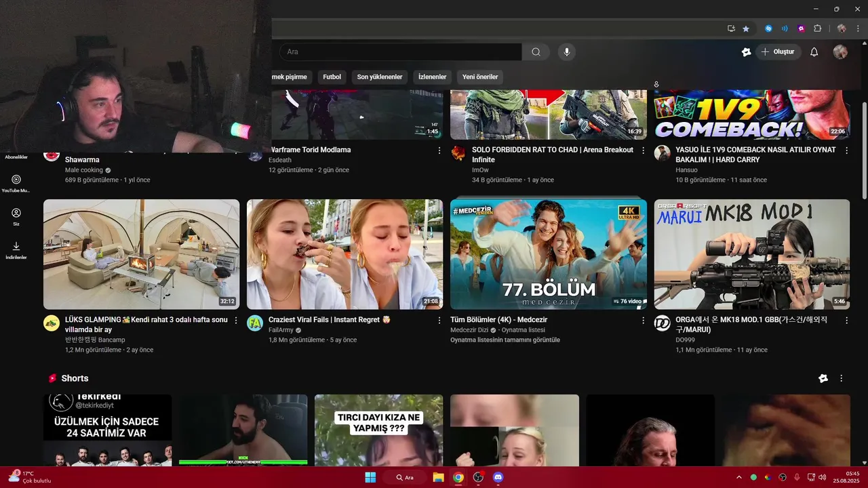Open options for Craziest Viral Fails video
The image size is (868, 488).
(x=439, y=320)
